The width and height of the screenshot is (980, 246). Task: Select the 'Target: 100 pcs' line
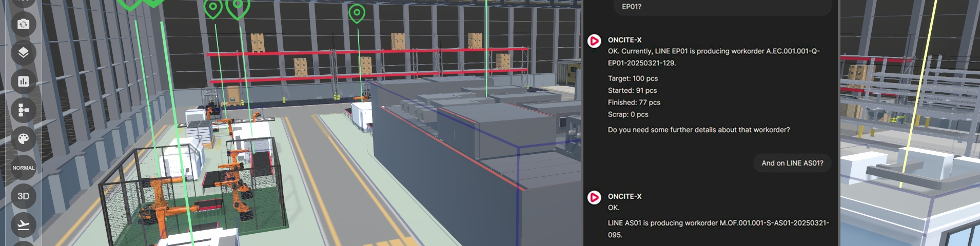[x=633, y=78]
